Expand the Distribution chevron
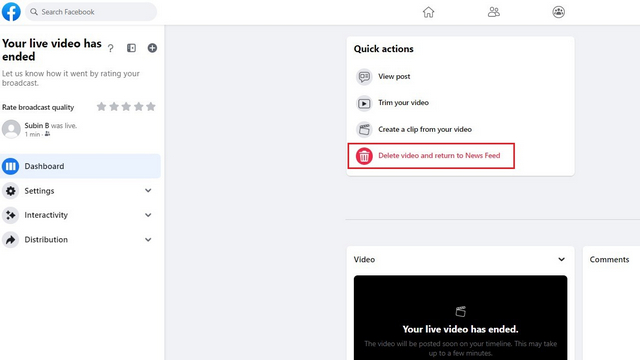This screenshot has height=360, width=640. [x=148, y=240]
